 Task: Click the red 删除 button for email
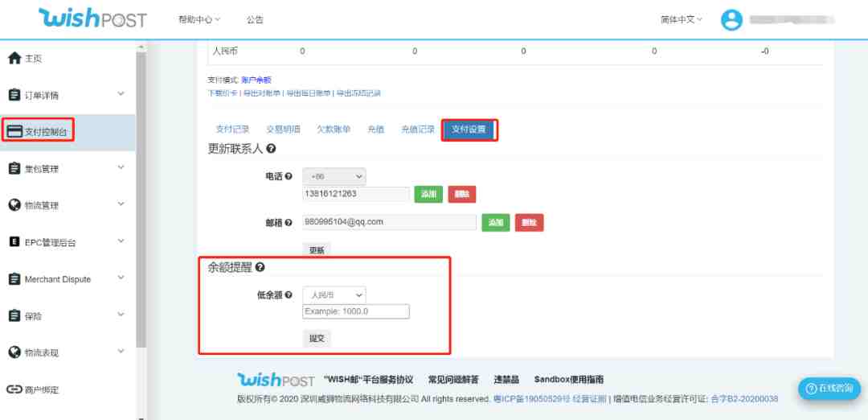529,223
